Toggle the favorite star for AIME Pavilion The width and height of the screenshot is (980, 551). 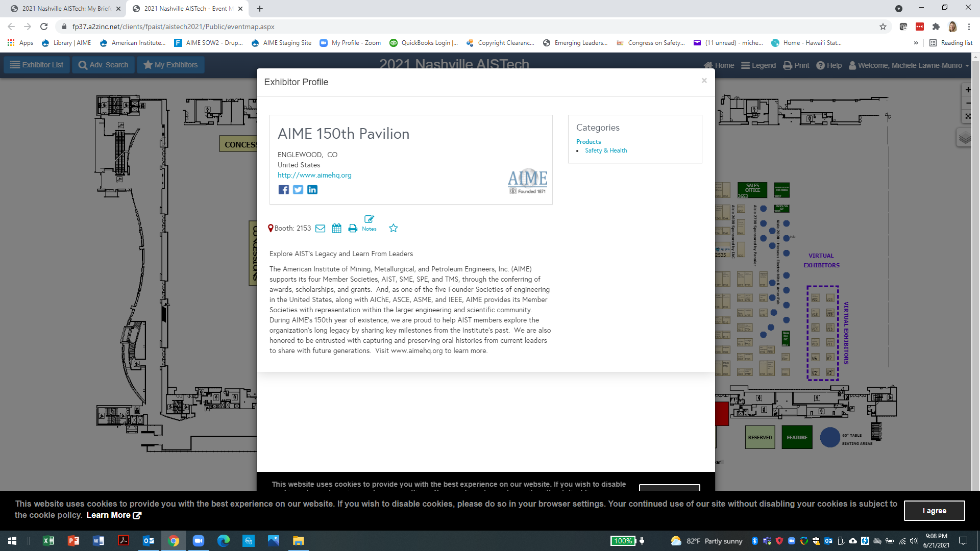coord(394,228)
